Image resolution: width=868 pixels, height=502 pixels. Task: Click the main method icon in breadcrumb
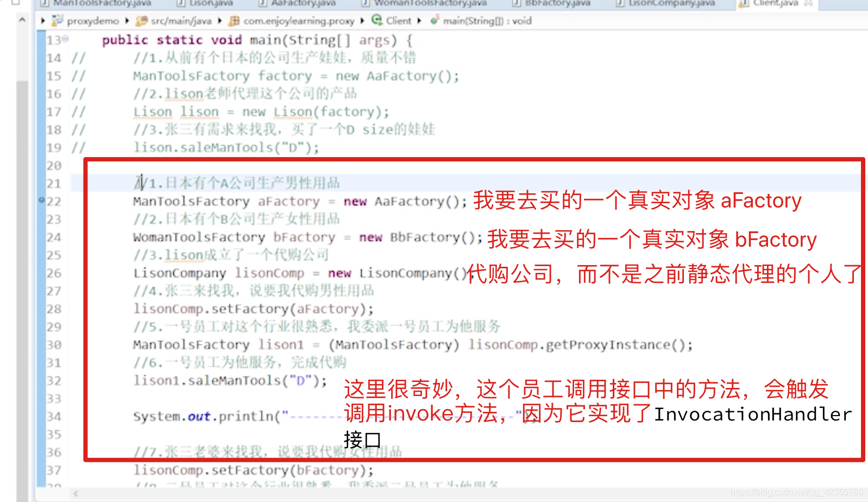(x=435, y=21)
